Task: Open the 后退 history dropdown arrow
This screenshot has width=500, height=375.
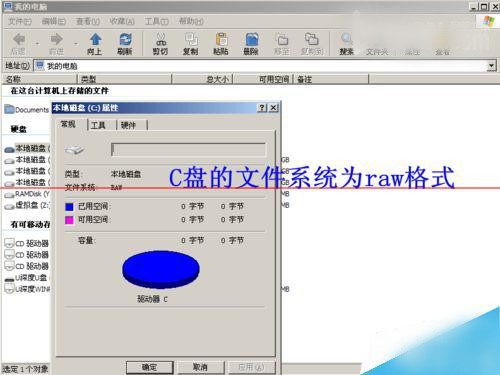Action: click(x=37, y=43)
